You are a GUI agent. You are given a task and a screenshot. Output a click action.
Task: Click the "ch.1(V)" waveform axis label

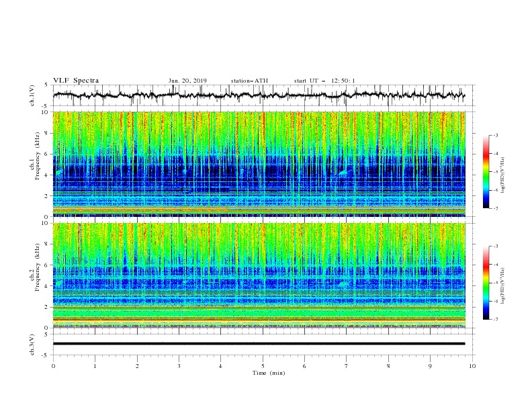tap(32, 95)
